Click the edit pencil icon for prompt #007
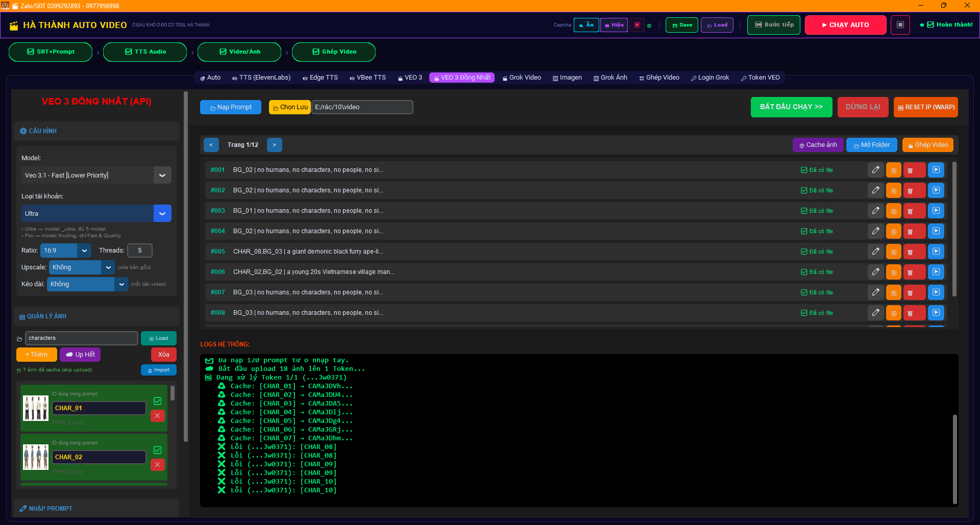This screenshot has width=980, height=525. point(875,292)
